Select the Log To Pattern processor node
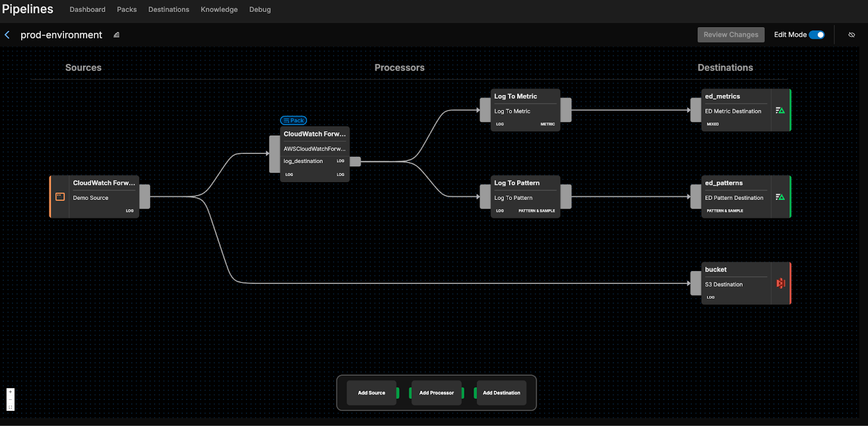Viewport: 868px width, 426px height. coord(525,197)
